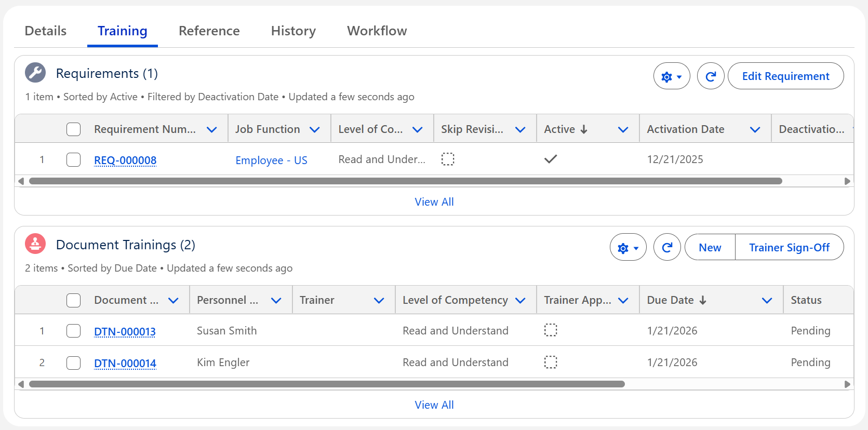Click the Edit Requirement button
The width and height of the screenshot is (868, 430).
pos(785,76)
